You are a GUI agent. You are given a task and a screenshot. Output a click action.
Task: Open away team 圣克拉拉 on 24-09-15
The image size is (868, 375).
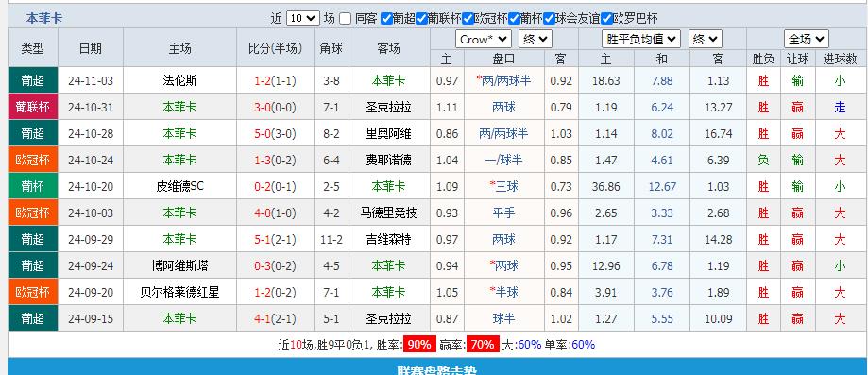pyautogui.click(x=389, y=319)
